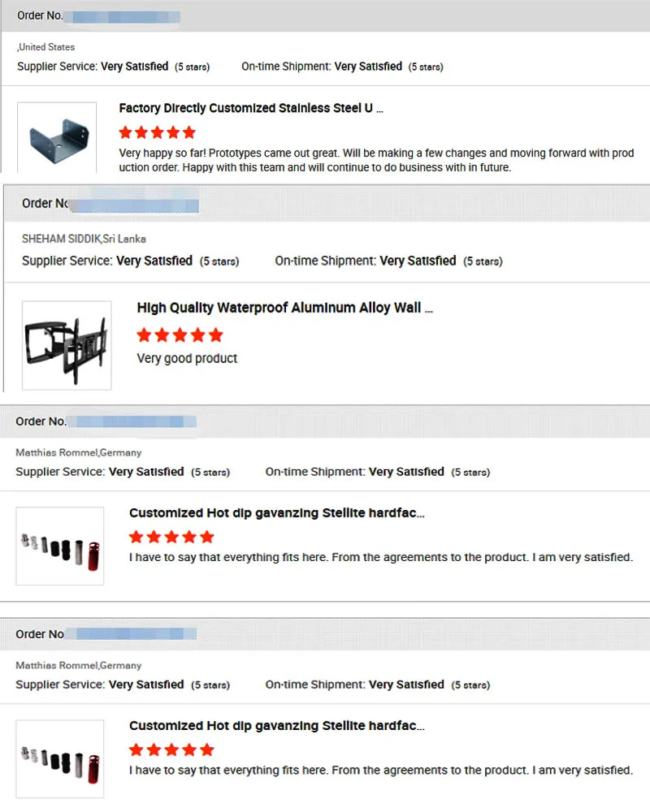Click hardfacing parts thumbnail in the bottom review
Viewport: 650px width, 812px height.
coord(59,758)
